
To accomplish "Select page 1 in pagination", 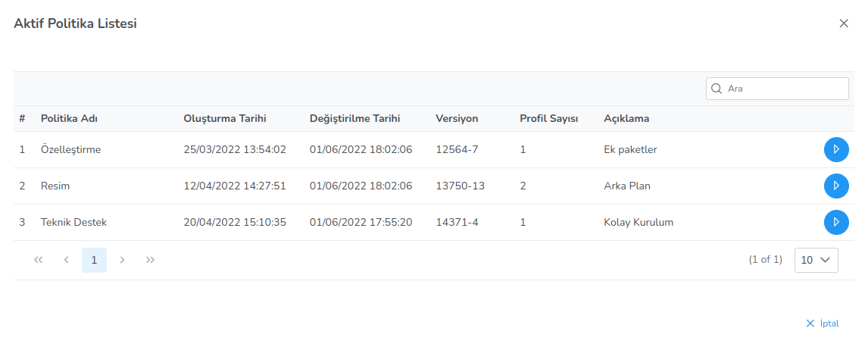I will click(x=94, y=260).
